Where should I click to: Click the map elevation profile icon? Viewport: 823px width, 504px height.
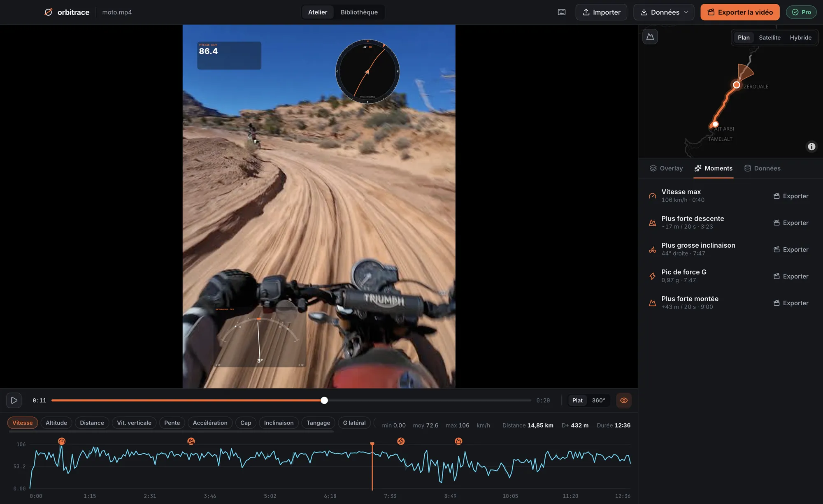click(x=650, y=37)
